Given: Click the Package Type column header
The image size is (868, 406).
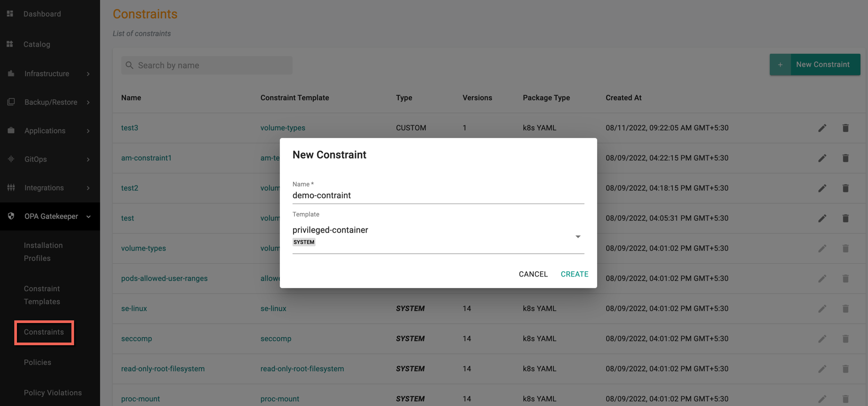Looking at the screenshot, I should tap(546, 98).
